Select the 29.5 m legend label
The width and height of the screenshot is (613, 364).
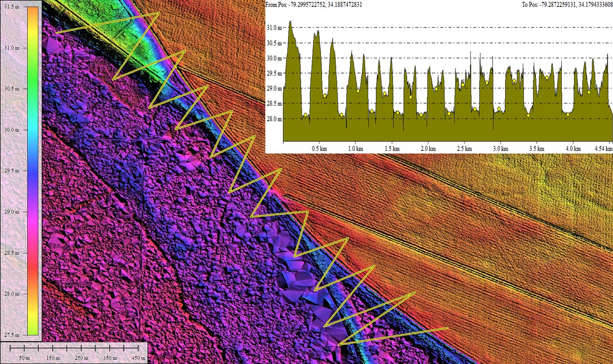(x=11, y=171)
